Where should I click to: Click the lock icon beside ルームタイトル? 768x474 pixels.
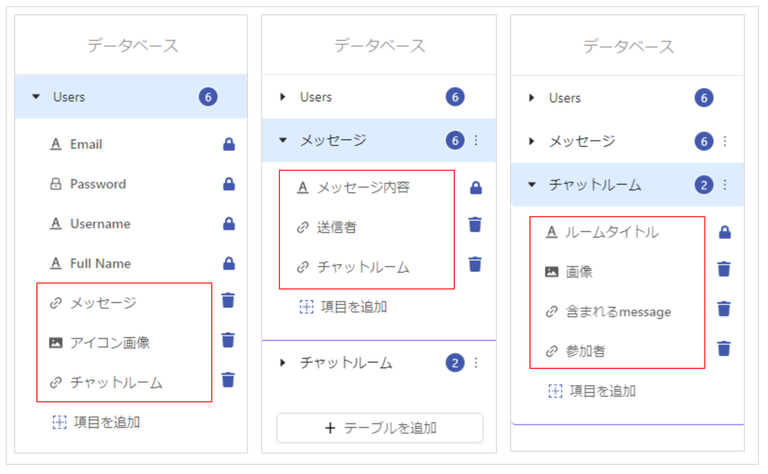[x=724, y=232]
